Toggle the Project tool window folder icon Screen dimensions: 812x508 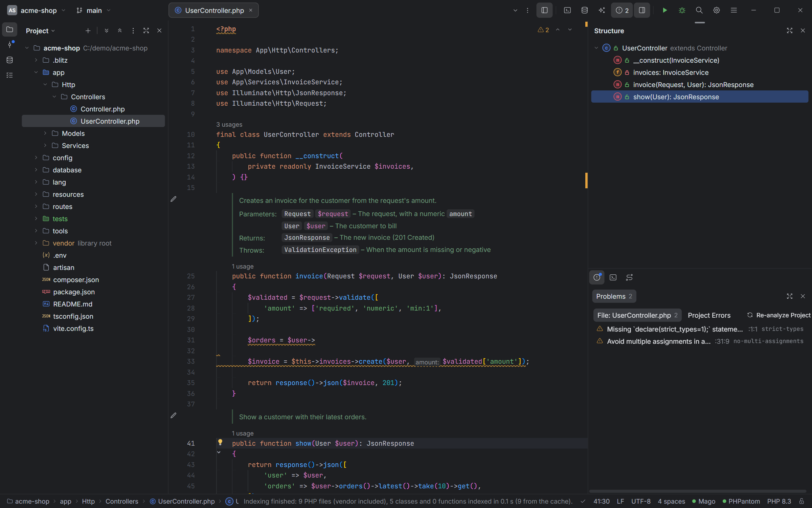(x=10, y=29)
